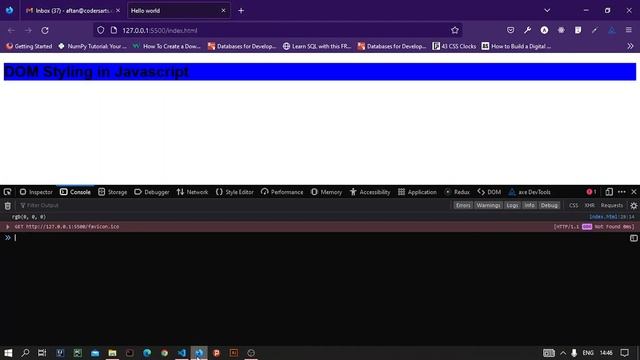Open the Firefox hamburger application menu

pos(629,30)
